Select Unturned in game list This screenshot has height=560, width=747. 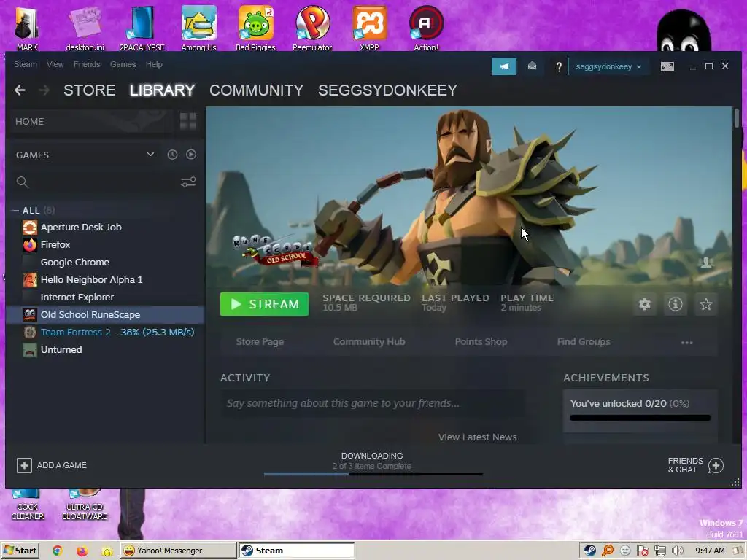click(105, 349)
